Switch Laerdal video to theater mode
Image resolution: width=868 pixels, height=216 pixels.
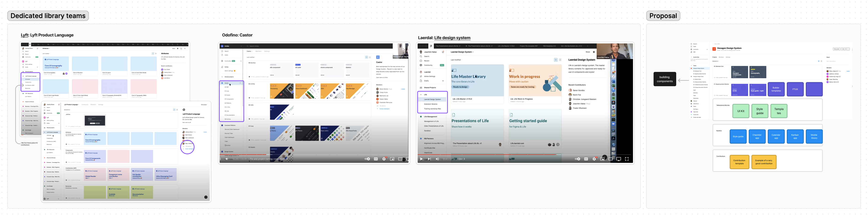point(611,159)
